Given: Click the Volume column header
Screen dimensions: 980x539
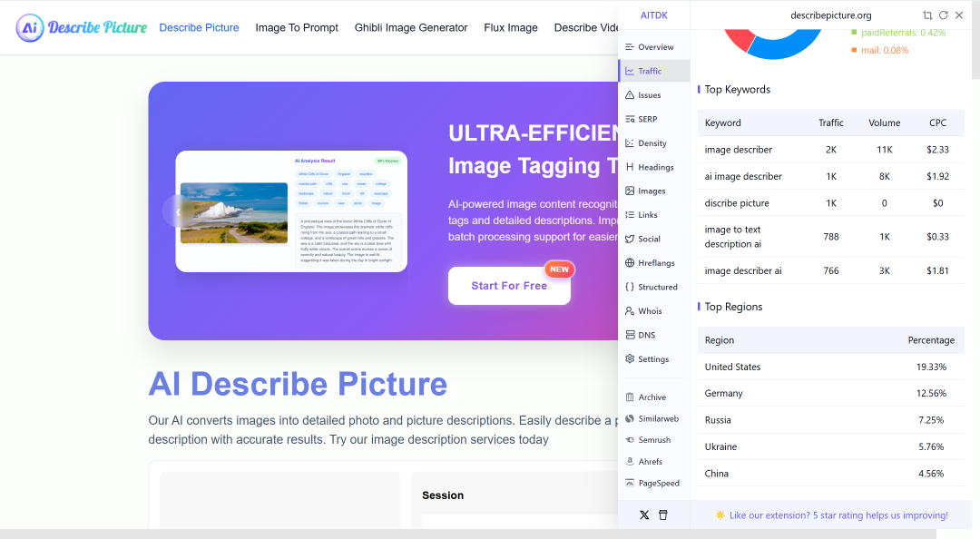Looking at the screenshot, I should [x=885, y=122].
